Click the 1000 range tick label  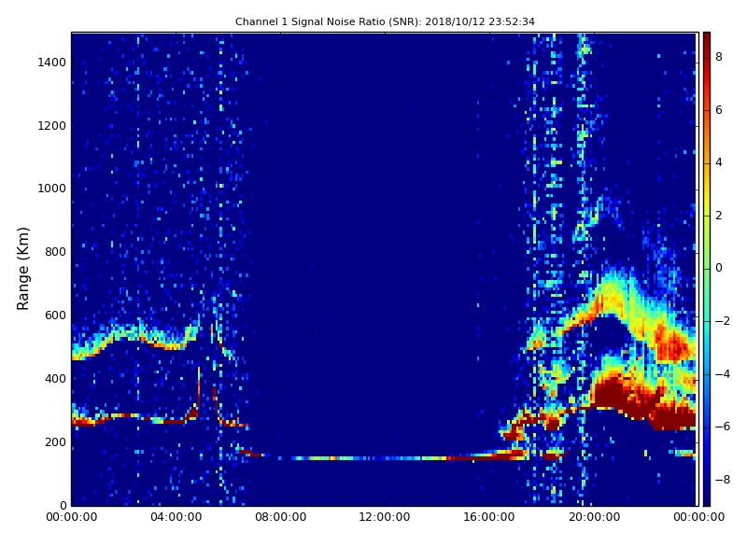[x=52, y=189]
